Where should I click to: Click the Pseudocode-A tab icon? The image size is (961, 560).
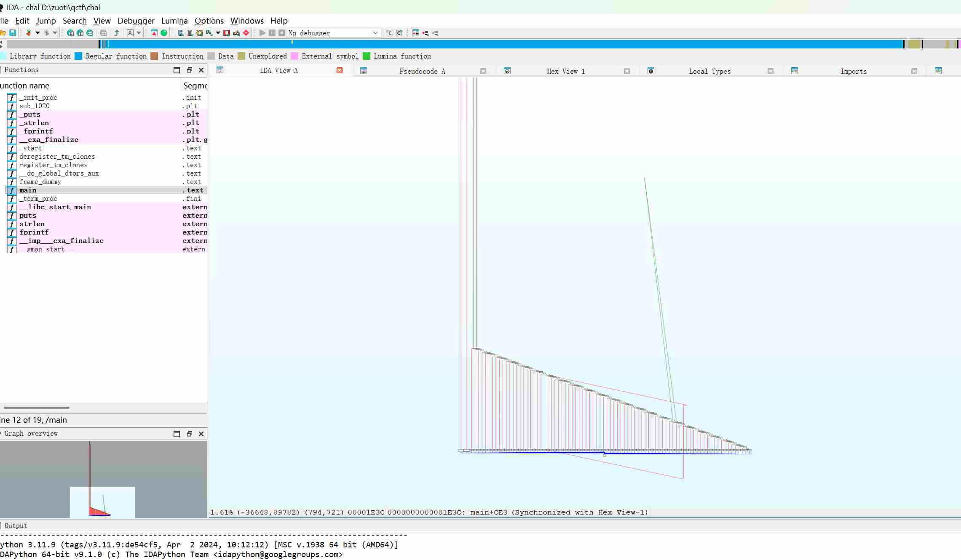(364, 71)
